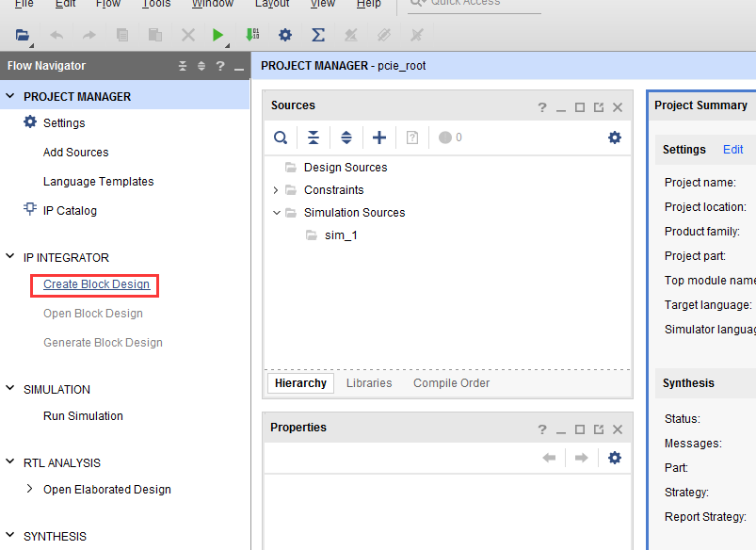756x550 pixels.
Task: Open the Tools menu
Action: (x=156, y=4)
